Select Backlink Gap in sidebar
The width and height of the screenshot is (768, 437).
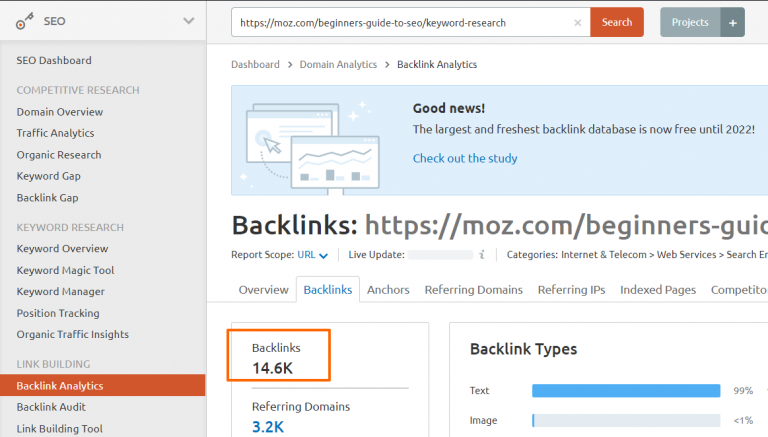click(x=48, y=197)
